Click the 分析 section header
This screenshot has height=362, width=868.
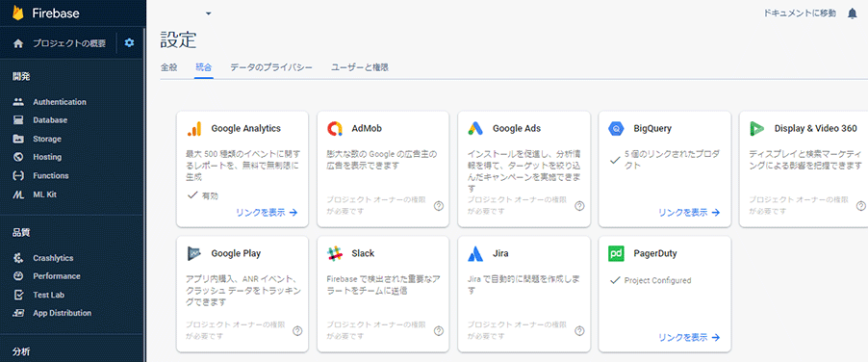[x=21, y=351]
